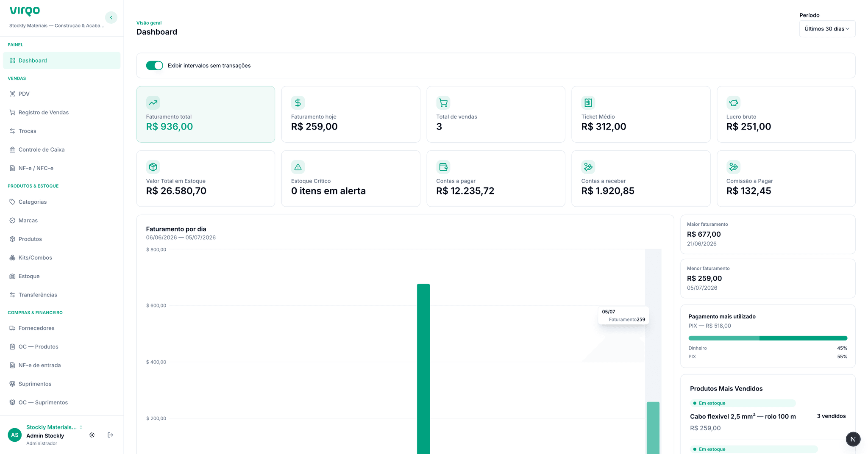
Task: Click the 05/07 revenue bar in chart
Action: pyautogui.click(x=653, y=428)
